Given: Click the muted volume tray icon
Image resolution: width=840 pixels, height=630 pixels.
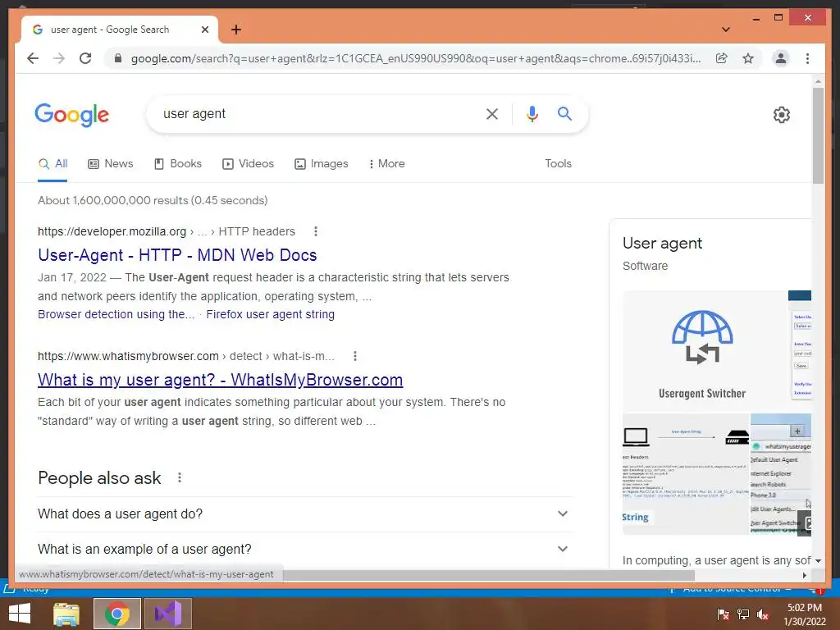Looking at the screenshot, I should [x=762, y=614].
